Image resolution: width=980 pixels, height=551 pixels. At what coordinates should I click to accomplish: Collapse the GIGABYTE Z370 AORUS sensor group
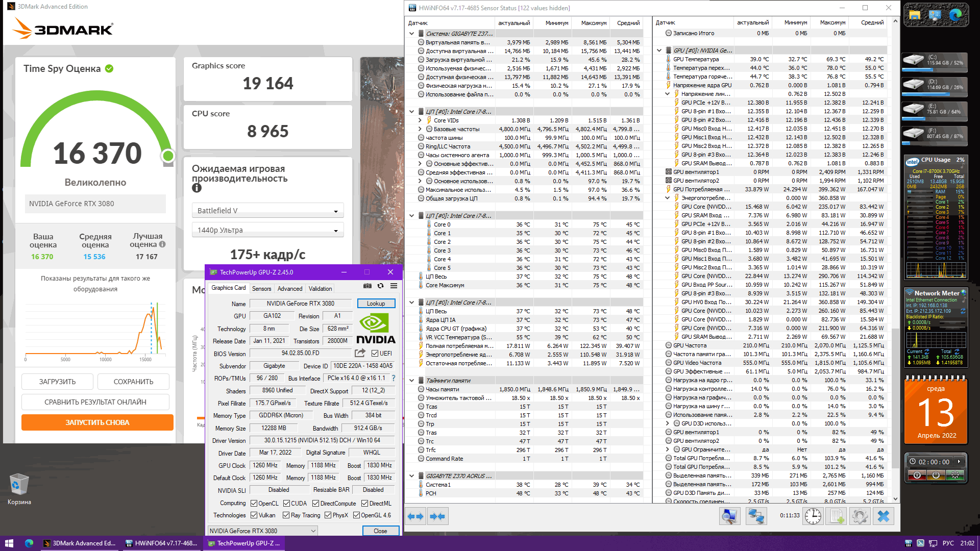[412, 476]
